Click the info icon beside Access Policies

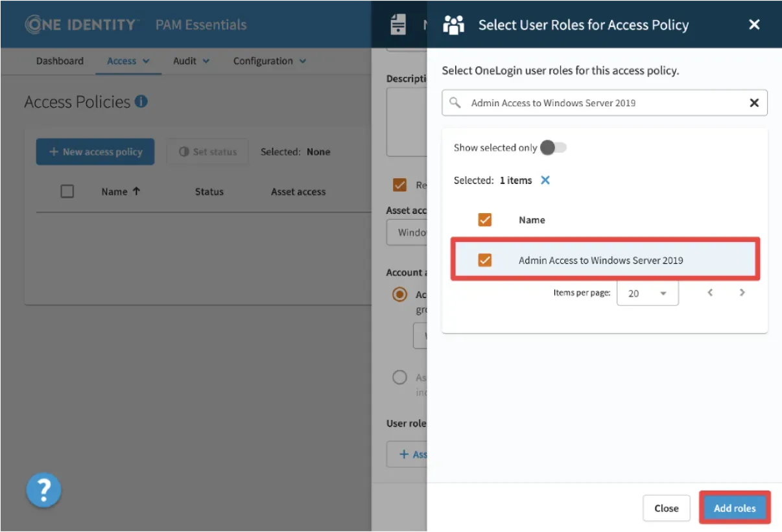pyautogui.click(x=141, y=102)
